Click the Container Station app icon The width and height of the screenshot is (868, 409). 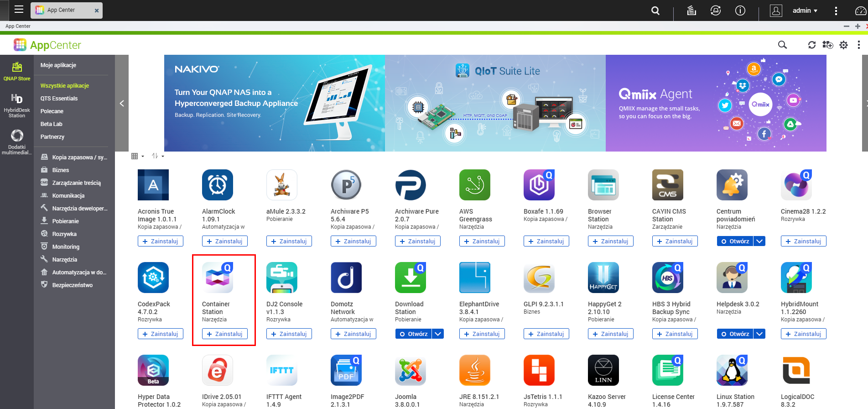[x=218, y=278]
